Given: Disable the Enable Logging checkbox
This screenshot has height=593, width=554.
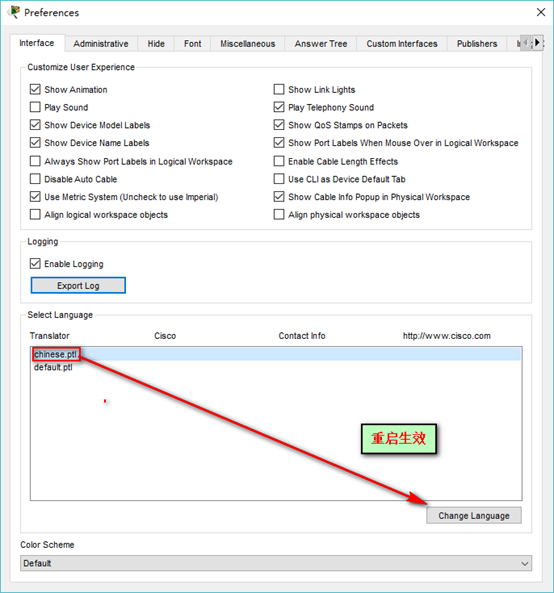Looking at the screenshot, I should click(x=35, y=264).
